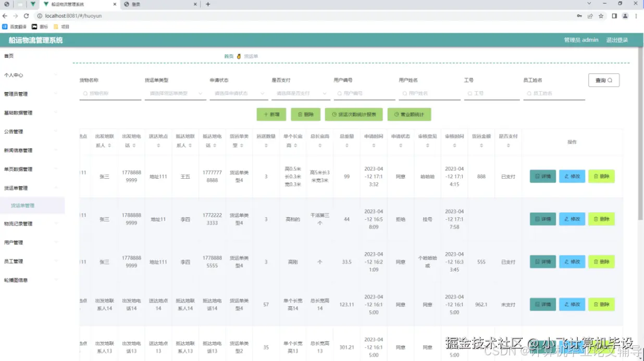Click the 查询 search button
The image size is (644, 361).
(604, 80)
